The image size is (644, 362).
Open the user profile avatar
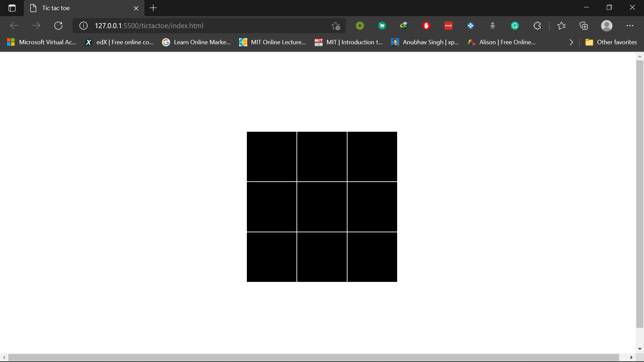pyautogui.click(x=606, y=26)
